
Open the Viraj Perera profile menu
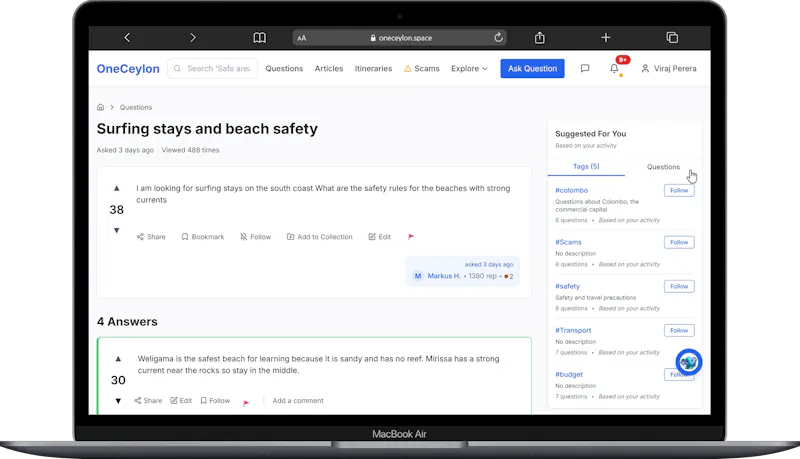click(x=669, y=68)
